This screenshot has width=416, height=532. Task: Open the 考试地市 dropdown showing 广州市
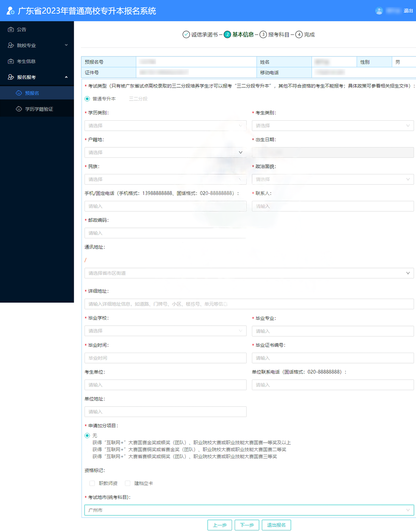[249, 510]
